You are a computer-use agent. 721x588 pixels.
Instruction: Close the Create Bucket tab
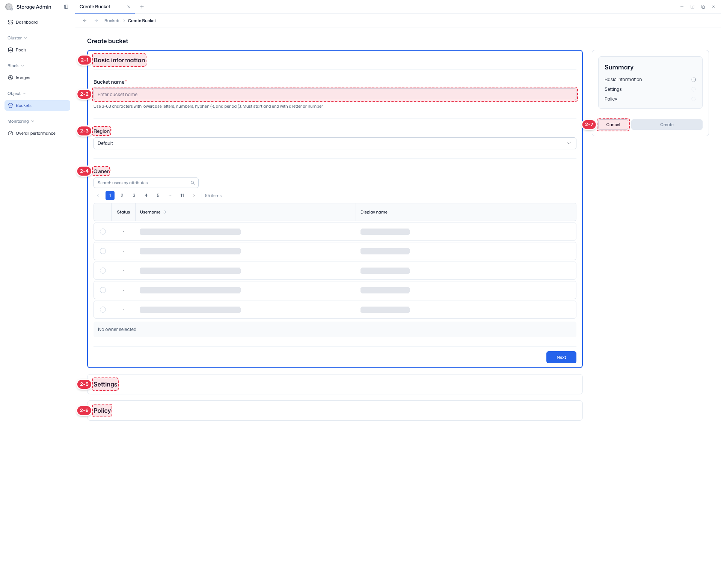coord(129,7)
